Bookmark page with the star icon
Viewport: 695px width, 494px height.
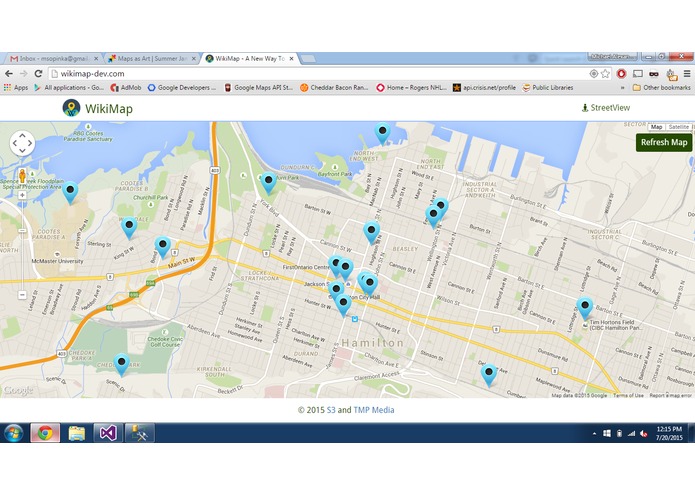coord(605,74)
